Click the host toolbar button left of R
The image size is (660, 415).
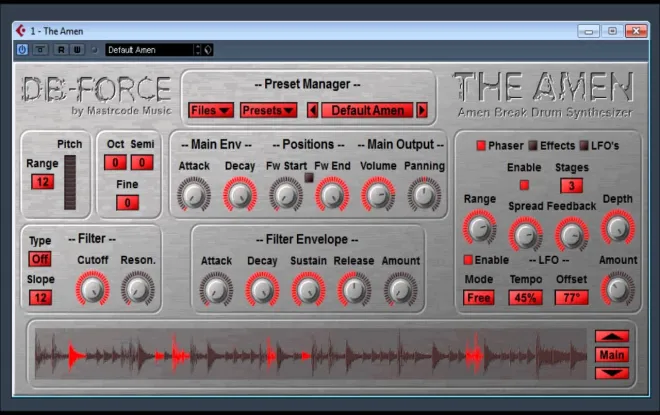(41, 50)
